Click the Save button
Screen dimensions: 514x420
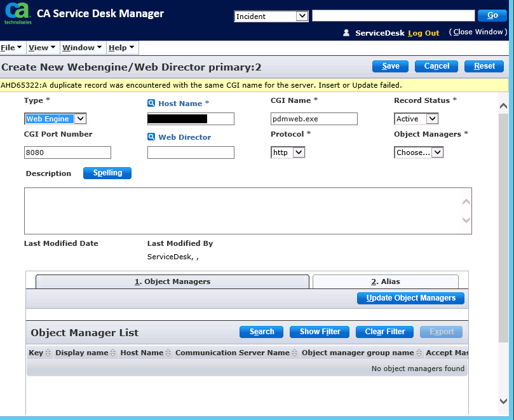[390, 66]
